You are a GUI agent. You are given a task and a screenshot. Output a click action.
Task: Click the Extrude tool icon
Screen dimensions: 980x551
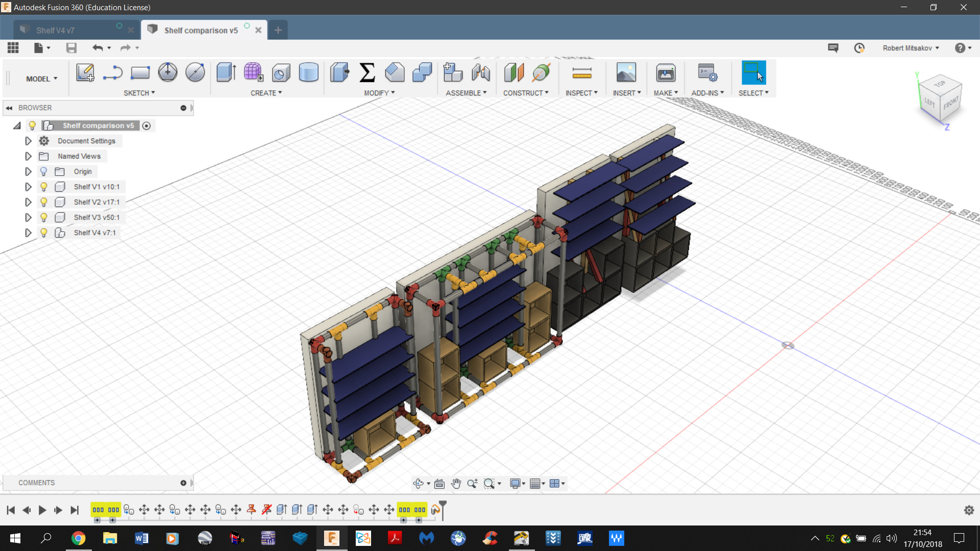click(226, 72)
